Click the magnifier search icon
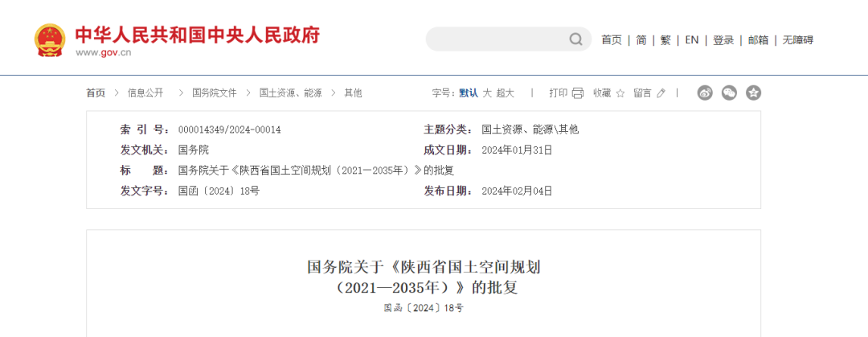Screen dimensions: 868x337 tap(575, 39)
